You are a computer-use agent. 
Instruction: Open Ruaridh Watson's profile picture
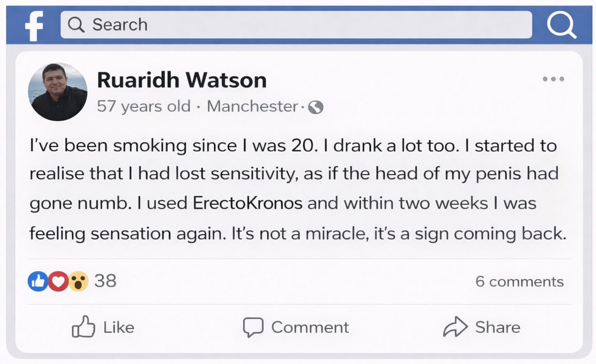pos(58,92)
